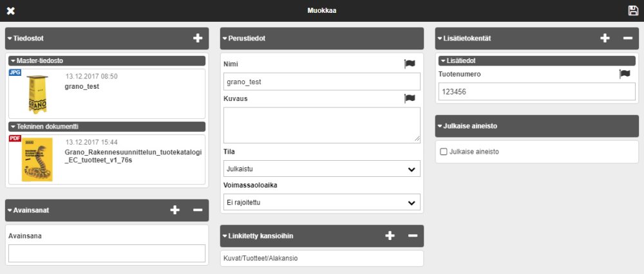644x274 pixels.
Task: Add a linked folder with plus icon
Action: pyautogui.click(x=390, y=235)
